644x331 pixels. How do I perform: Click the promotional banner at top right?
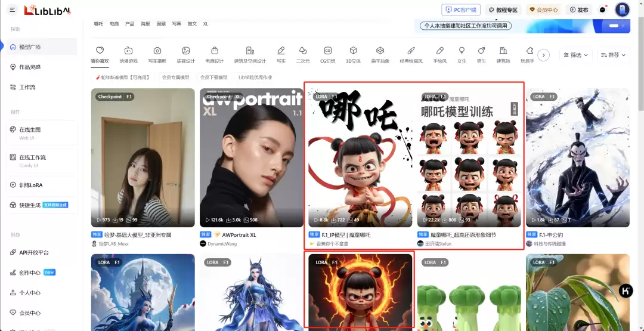click(522, 26)
